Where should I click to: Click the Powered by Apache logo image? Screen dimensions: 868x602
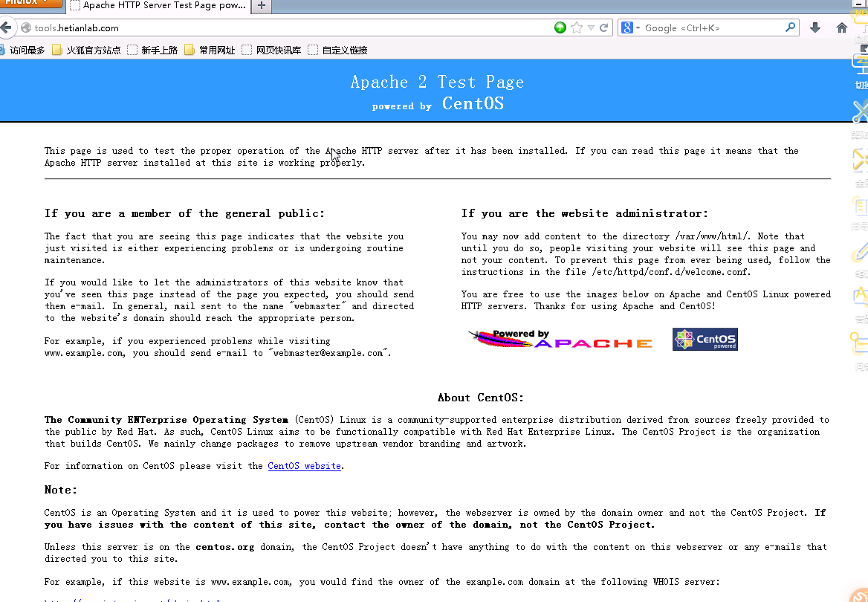click(560, 339)
